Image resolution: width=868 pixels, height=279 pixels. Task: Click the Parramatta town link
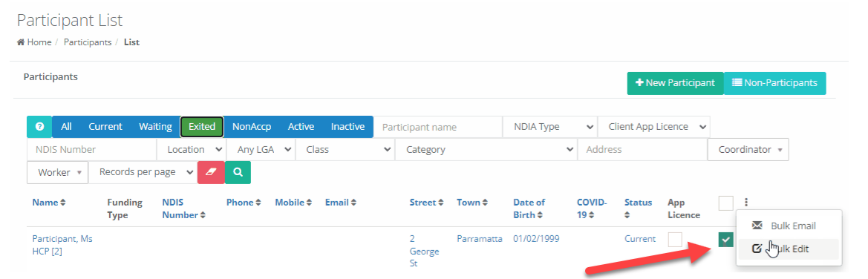pyautogui.click(x=480, y=239)
